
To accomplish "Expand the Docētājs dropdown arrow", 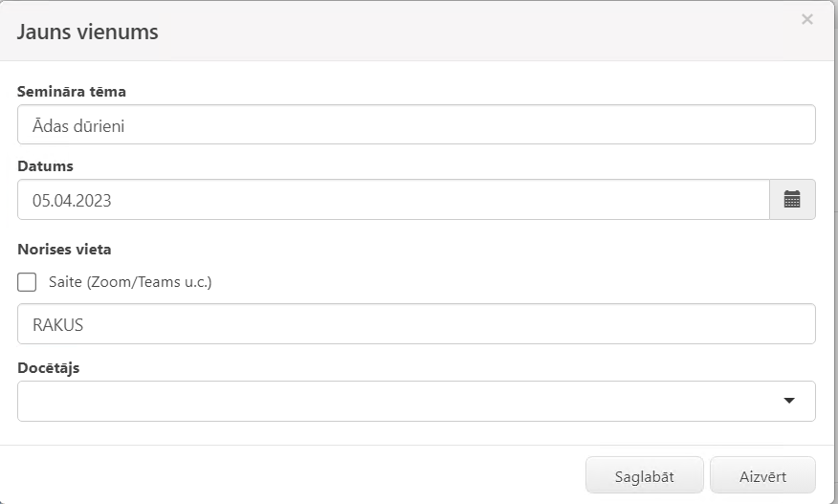I will 789,401.
